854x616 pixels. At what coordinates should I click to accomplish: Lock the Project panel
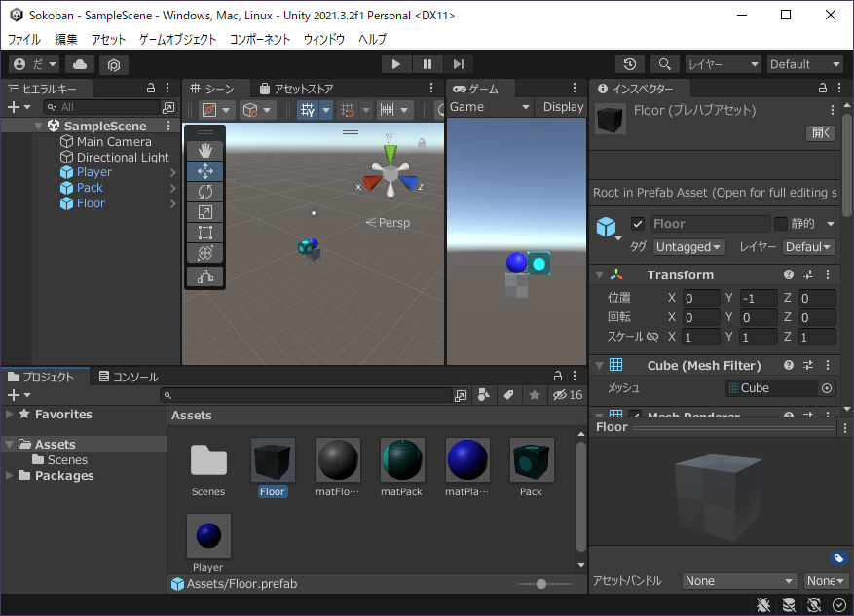[558, 376]
